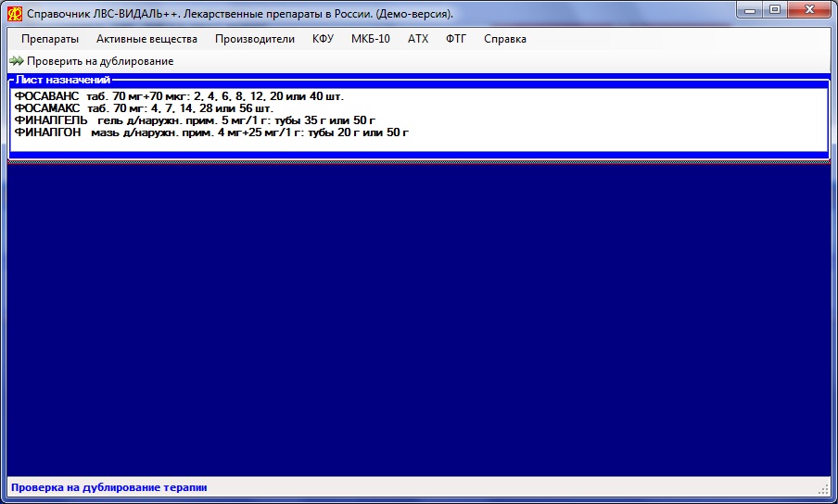Open the МКБ-10 menu

coord(370,39)
